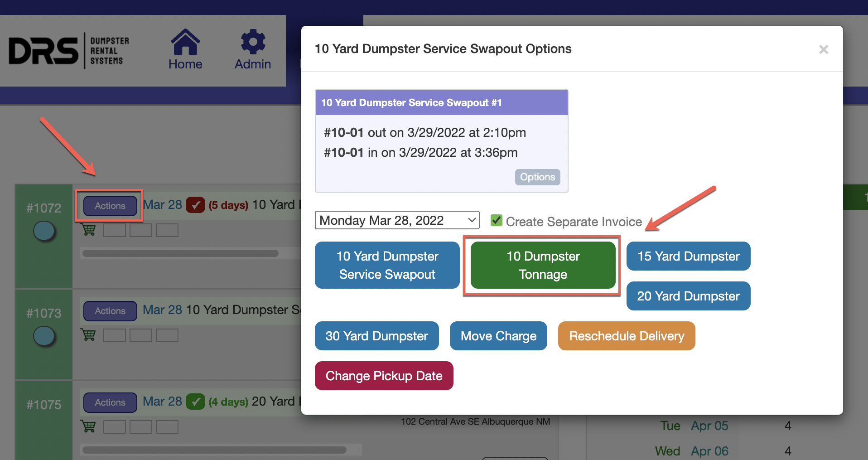
Task: Click shopping cart icon for order #1073
Action: click(x=88, y=335)
